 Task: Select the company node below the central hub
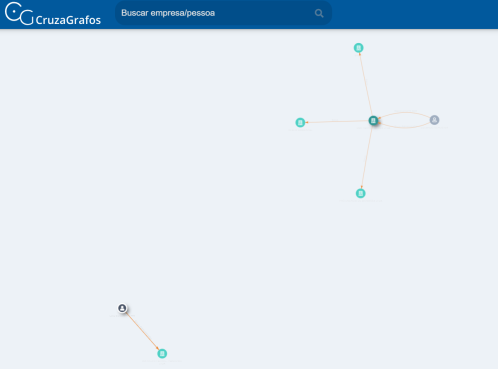[361, 193]
